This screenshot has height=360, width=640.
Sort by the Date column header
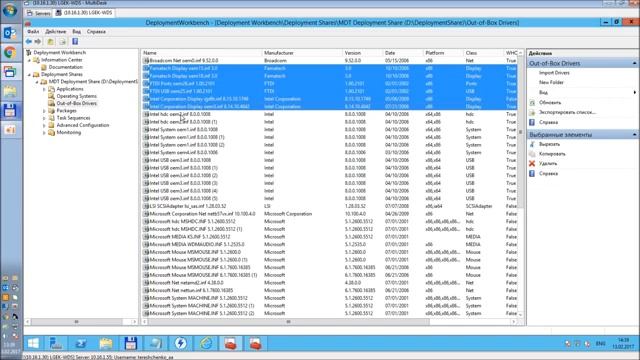click(402, 53)
